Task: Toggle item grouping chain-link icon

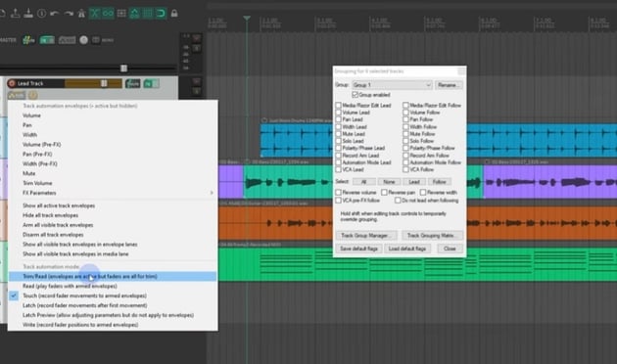Action: click(x=108, y=14)
